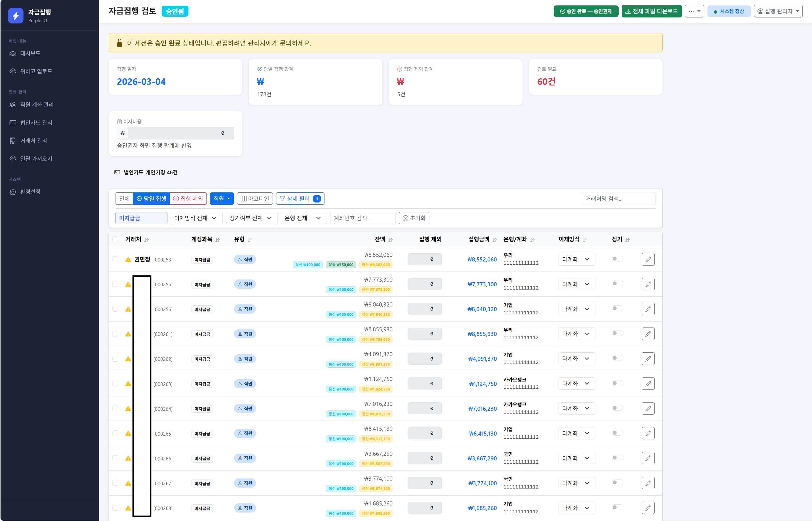Click the 거래처 column sort arrows icon
The image size is (812, 521).
coord(146,240)
